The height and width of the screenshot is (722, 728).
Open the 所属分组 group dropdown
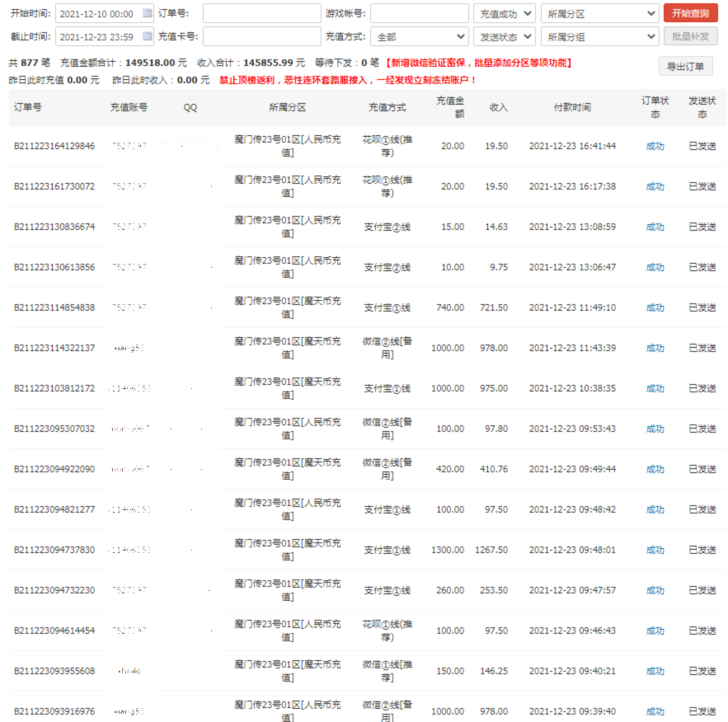(600, 36)
